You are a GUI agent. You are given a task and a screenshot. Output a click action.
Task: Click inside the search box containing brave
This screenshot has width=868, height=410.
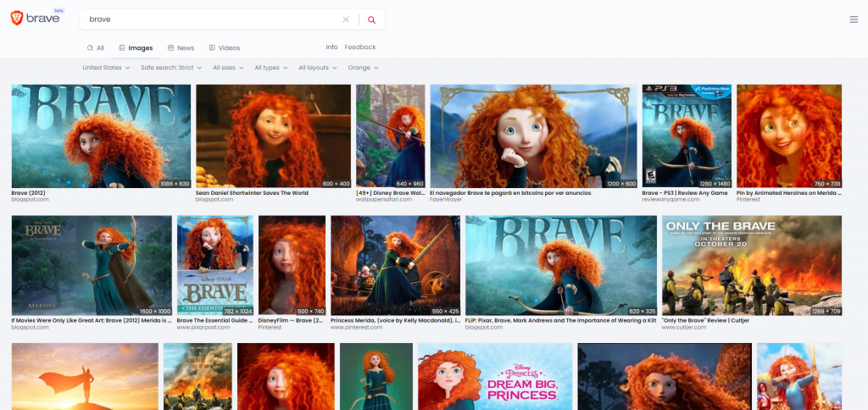212,19
